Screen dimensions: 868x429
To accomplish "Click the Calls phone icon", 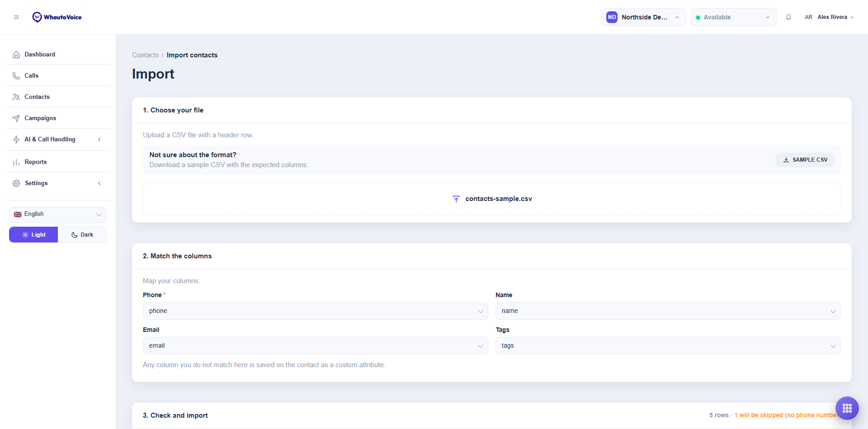I will (16, 76).
